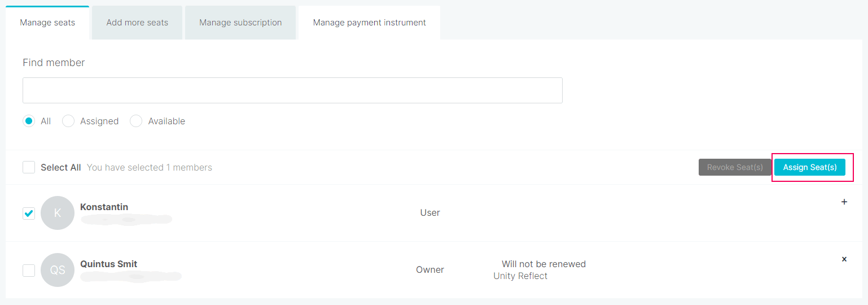Click the Revoke Seat(s) button
This screenshot has width=868, height=305.
click(x=735, y=167)
